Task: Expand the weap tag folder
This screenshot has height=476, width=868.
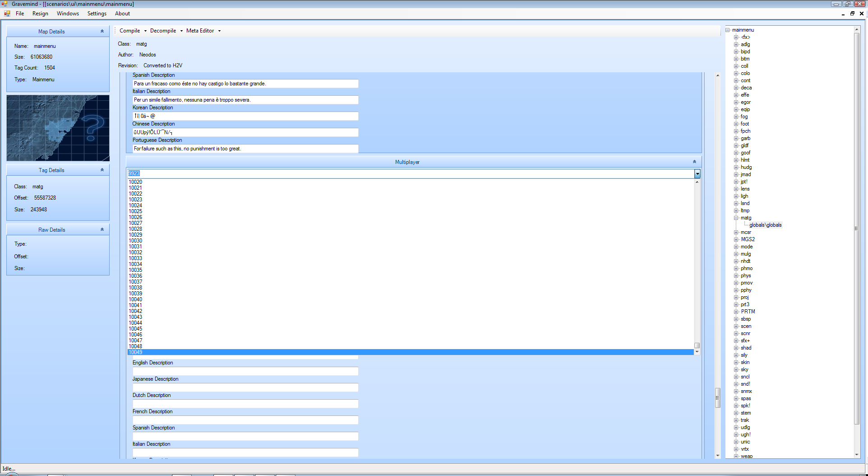Action: click(x=736, y=456)
